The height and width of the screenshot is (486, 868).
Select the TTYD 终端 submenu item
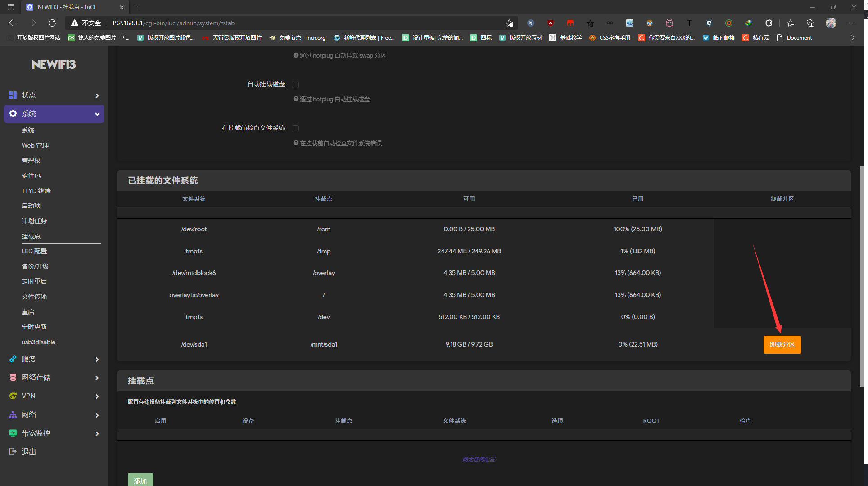(36, 191)
